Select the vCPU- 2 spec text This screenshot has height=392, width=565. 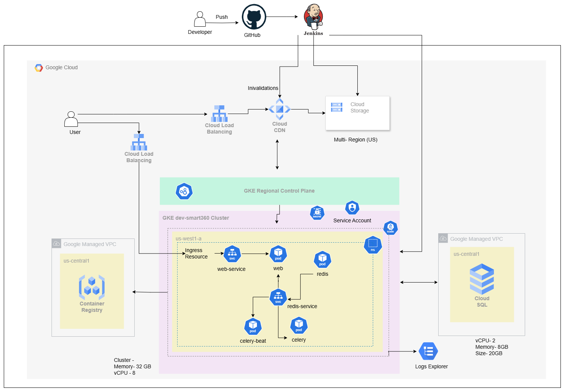tap(485, 340)
